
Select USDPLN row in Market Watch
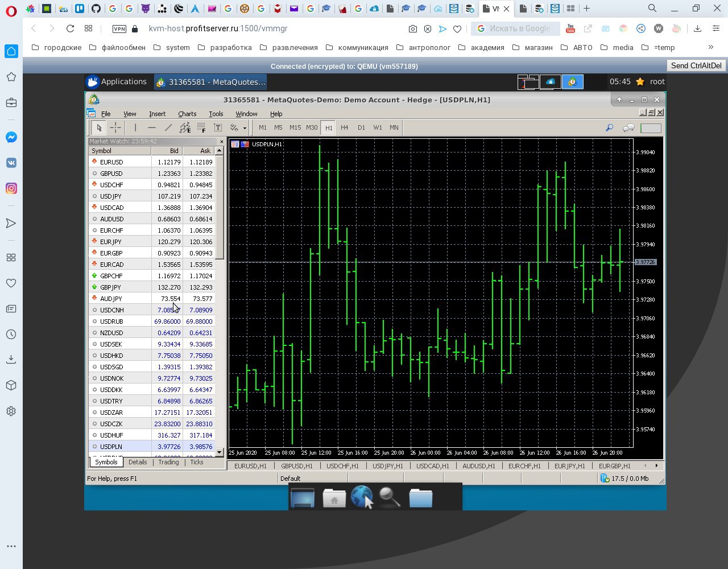pyautogui.click(x=152, y=447)
